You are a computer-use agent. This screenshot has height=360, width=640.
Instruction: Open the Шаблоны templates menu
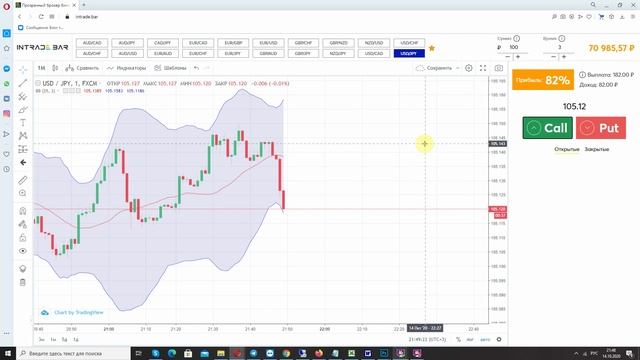[x=170, y=68]
